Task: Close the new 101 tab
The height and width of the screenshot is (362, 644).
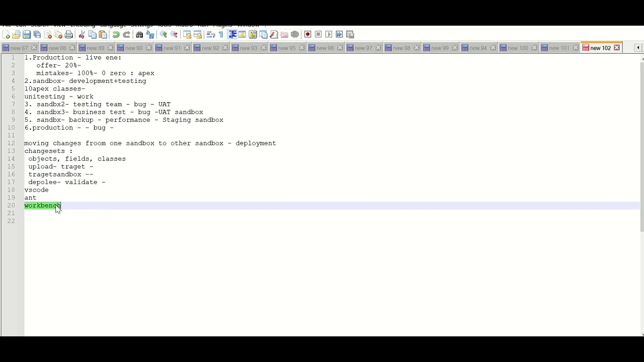Action: pyautogui.click(x=576, y=48)
